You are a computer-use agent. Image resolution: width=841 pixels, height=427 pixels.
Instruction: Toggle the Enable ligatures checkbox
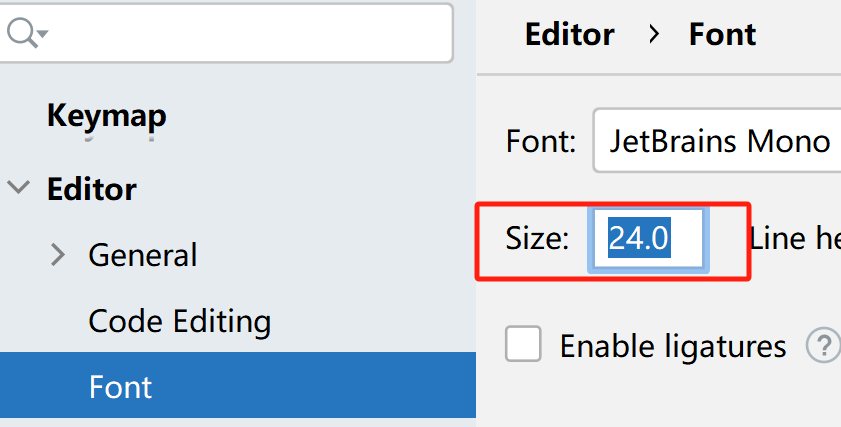click(x=524, y=345)
